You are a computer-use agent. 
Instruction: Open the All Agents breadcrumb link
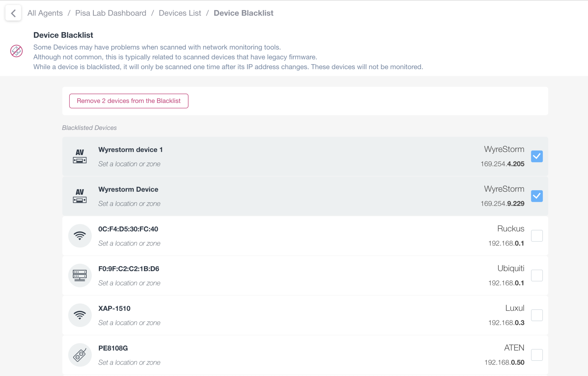[45, 13]
